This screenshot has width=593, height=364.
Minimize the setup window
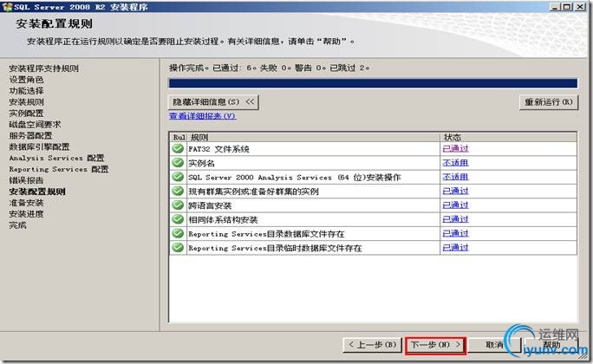pos(555,6)
